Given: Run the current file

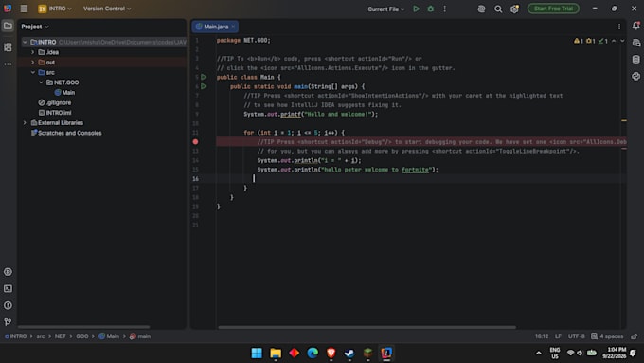Looking at the screenshot, I should click(x=416, y=9).
